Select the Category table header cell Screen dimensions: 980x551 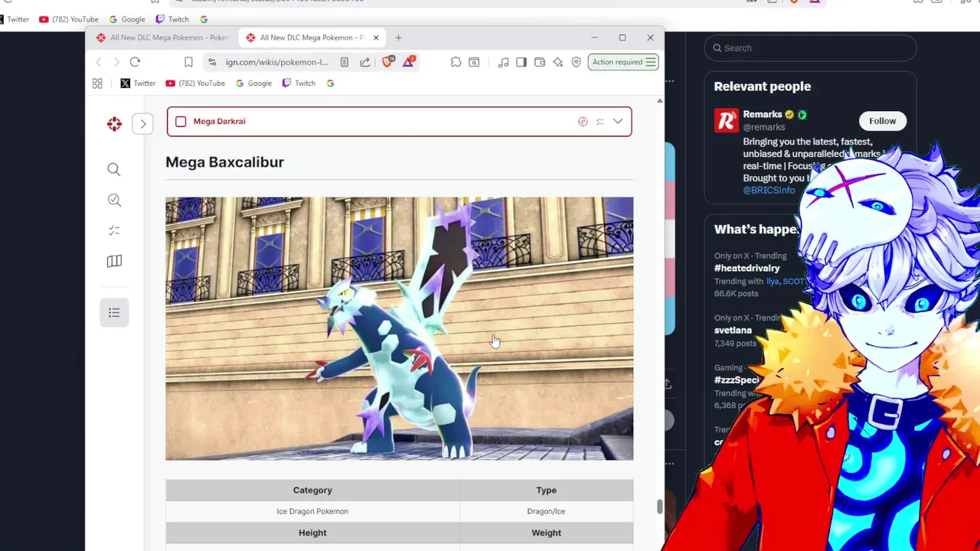(312, 490)
